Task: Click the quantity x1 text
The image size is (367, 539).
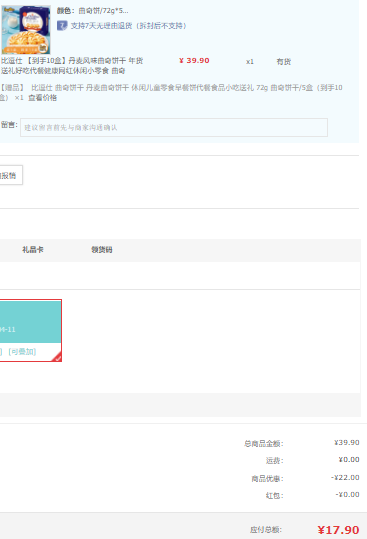Action: coord(250,62)
